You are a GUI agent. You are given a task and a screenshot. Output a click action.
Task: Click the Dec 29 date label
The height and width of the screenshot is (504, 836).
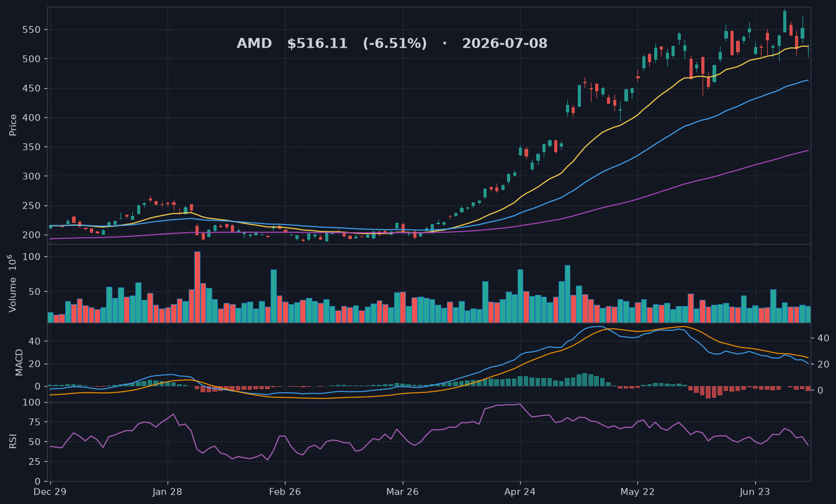point(50,492)
